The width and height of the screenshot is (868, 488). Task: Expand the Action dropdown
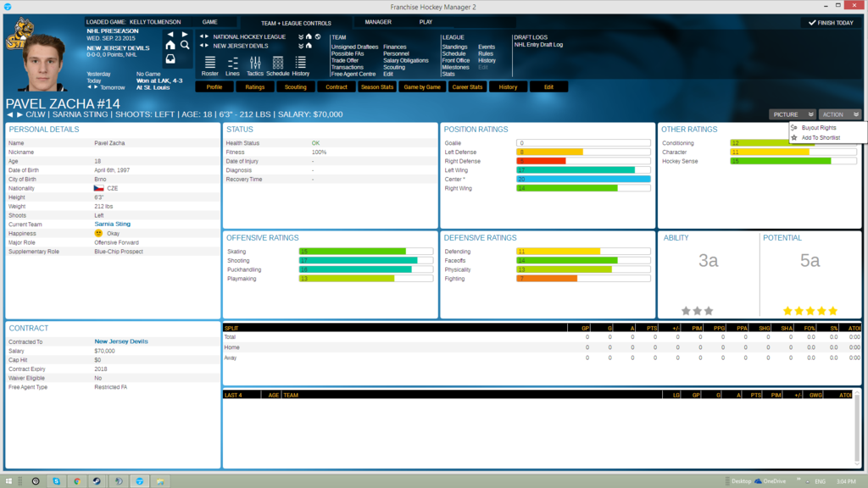point(839,114)
